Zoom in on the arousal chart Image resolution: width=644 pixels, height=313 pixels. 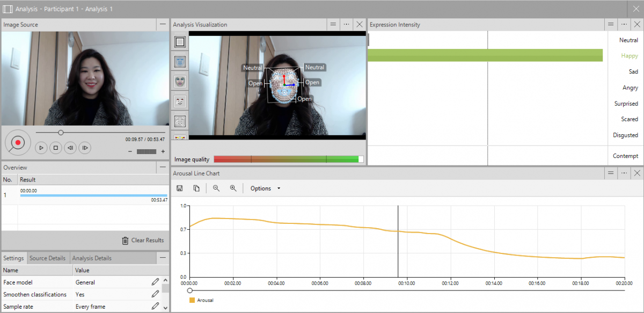click(233, 188)
